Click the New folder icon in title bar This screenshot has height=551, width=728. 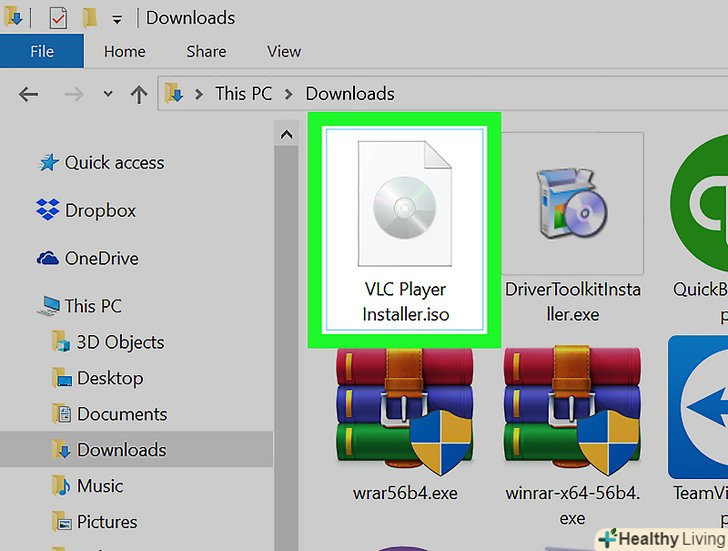click(89, 18)
